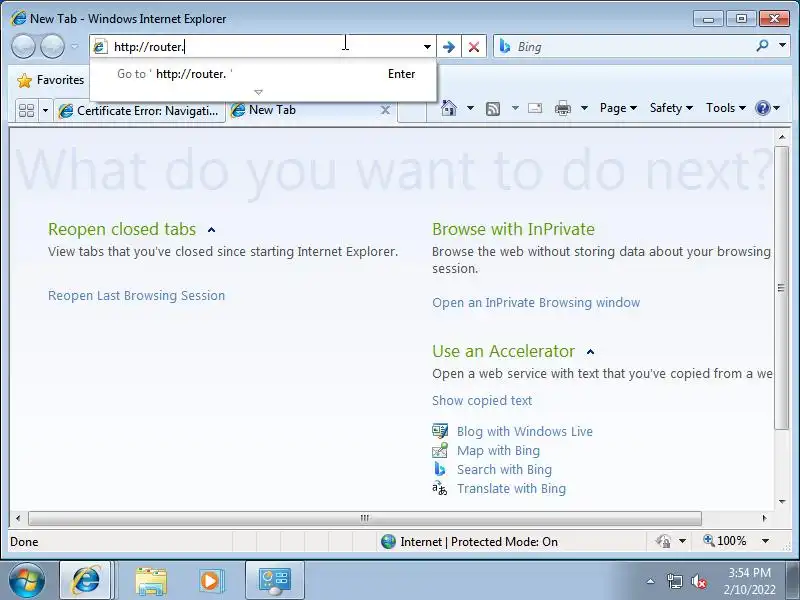Click the search magnifier icon
800x600 pixels.
click(762, 46)
